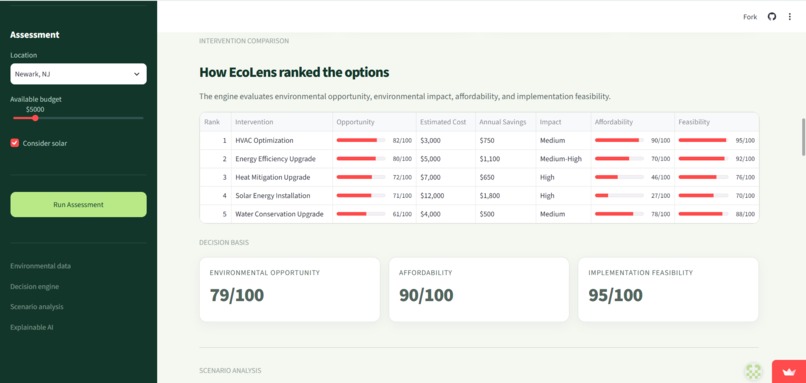Click the Affordability 90/100 card
The width and height of the screenshot is (806, 383).
point(479,289)
